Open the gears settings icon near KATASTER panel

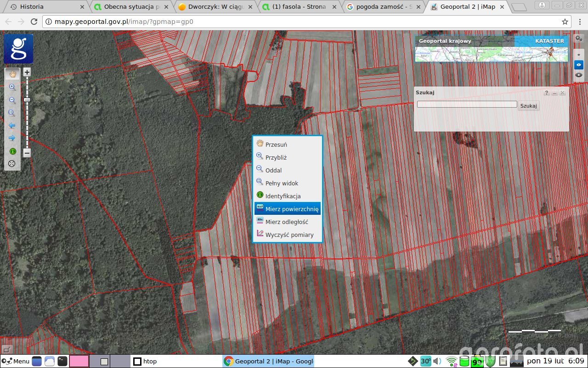tap(578, 38)
